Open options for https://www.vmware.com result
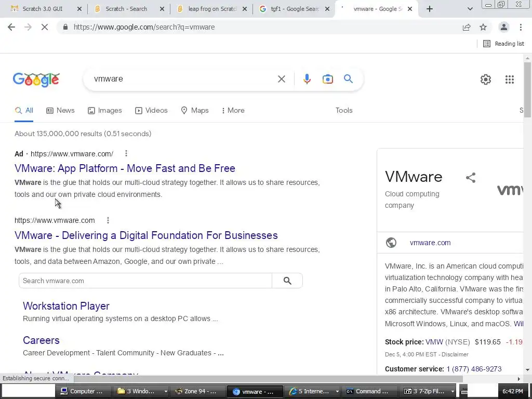 [x=108, y=220]
